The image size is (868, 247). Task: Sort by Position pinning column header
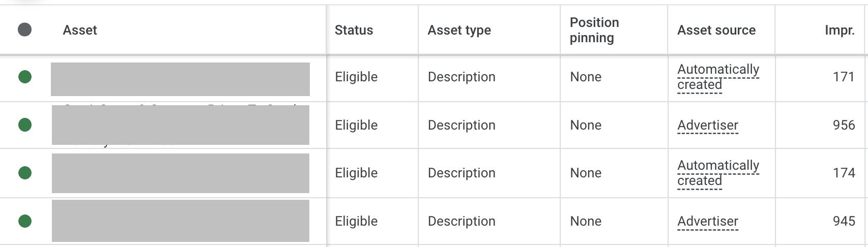(x=594, y=30)
